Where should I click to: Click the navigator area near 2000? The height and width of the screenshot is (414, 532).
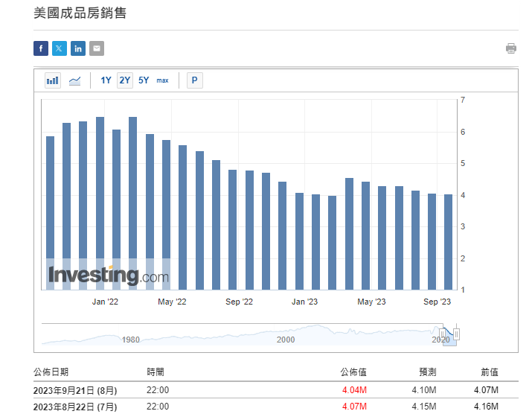(x=286, y=335)
